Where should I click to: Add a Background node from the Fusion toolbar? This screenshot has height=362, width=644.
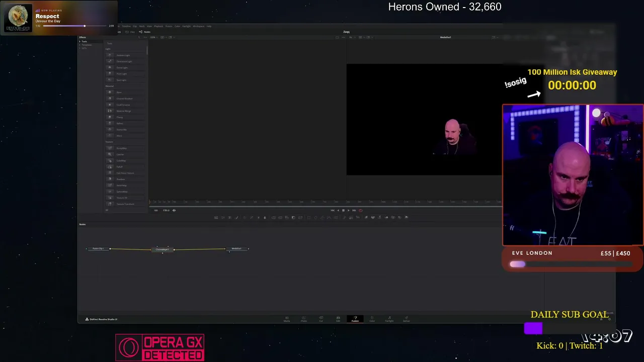[216, 218]
